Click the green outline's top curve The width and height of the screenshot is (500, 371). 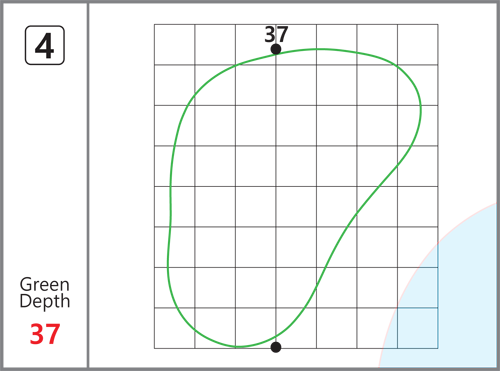pyautogui.click(x=317, y=49)
